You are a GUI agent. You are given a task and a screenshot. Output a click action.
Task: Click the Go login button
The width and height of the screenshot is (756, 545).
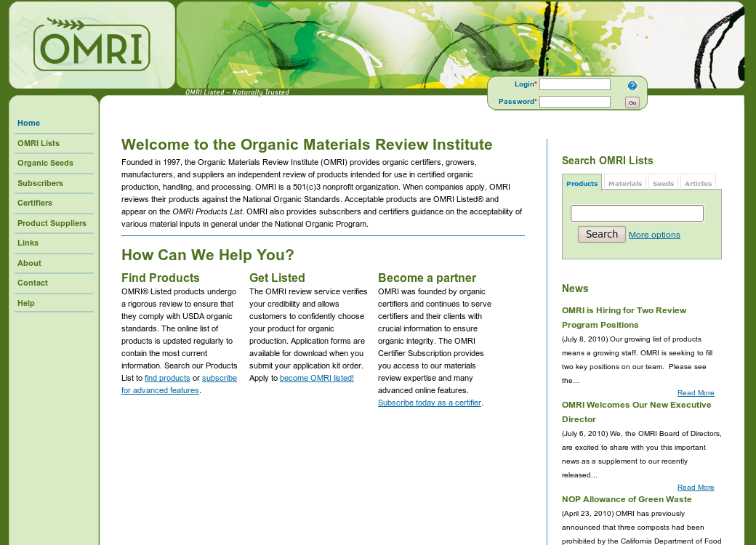click(632, 102)
